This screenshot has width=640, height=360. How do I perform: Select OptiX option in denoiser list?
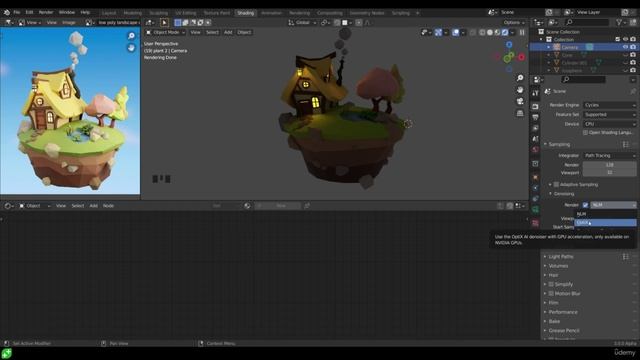pos(605,222)
